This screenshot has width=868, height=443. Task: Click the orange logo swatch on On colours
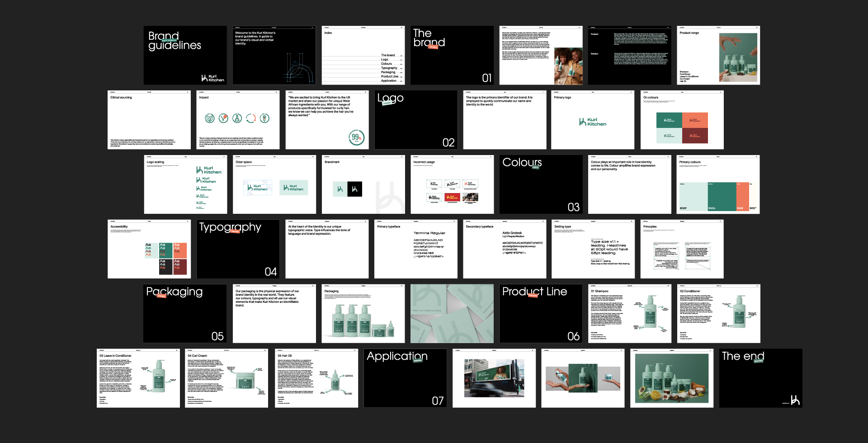pos(695,120)
